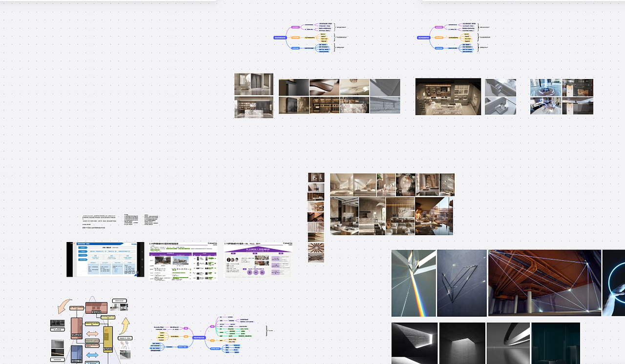Select the dark kitchen cutaway render image
The image size is (625, 364).
coord(448,97)
